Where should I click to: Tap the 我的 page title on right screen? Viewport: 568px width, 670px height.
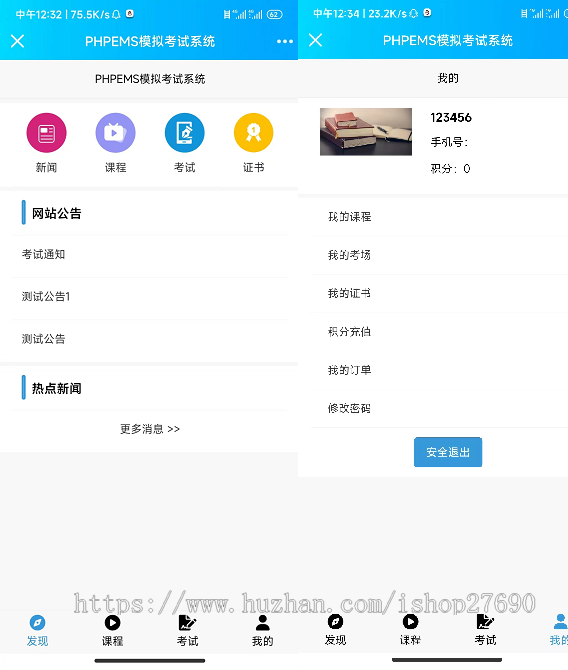tap(448, 78)
